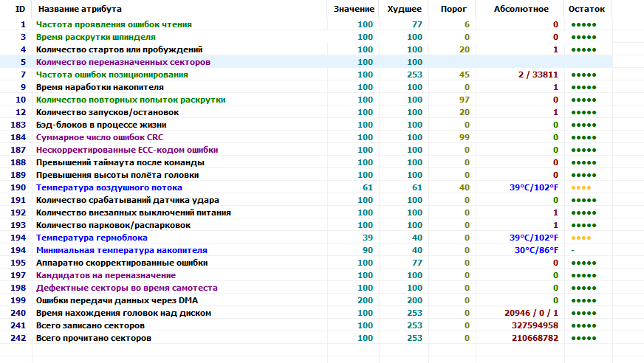Click absolute value 327594958
The image size is (644, 363).
click(535, 325)
